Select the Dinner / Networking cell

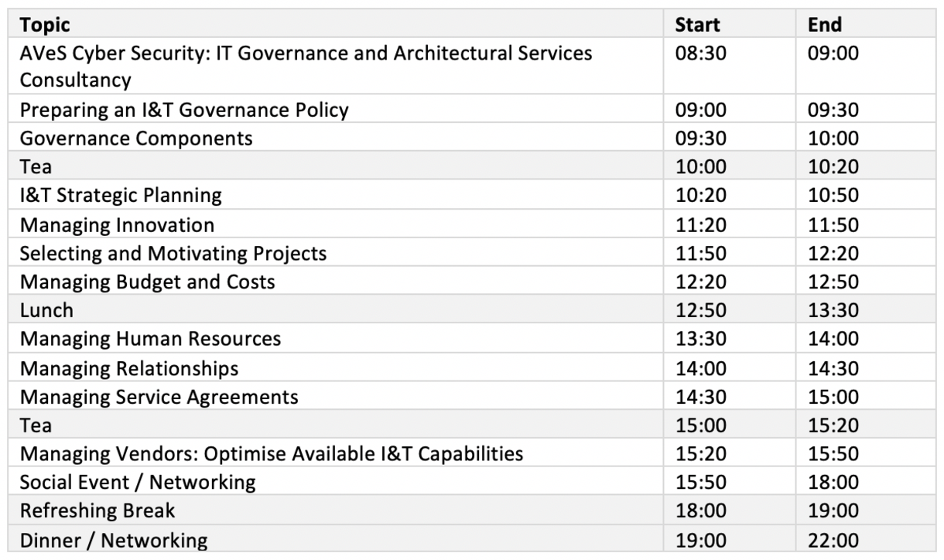(114, 540)
